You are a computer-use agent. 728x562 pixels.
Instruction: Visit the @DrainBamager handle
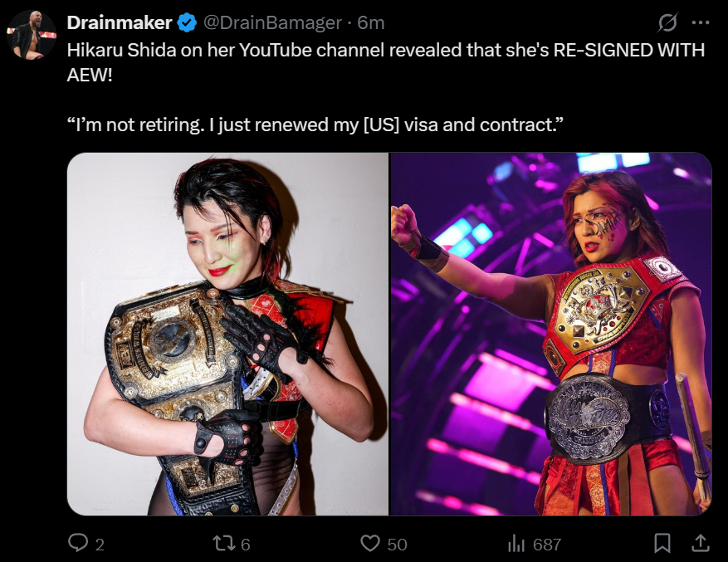pyautogui.click(x=272, y=22)
